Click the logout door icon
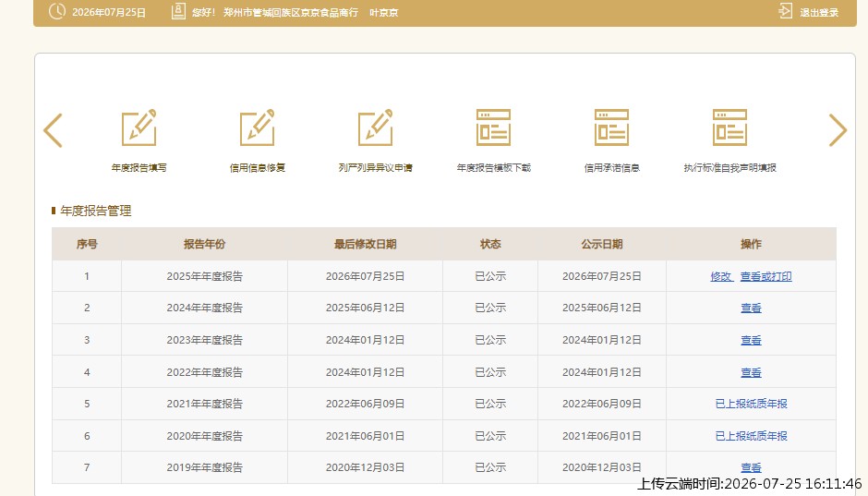 (786, 11)
